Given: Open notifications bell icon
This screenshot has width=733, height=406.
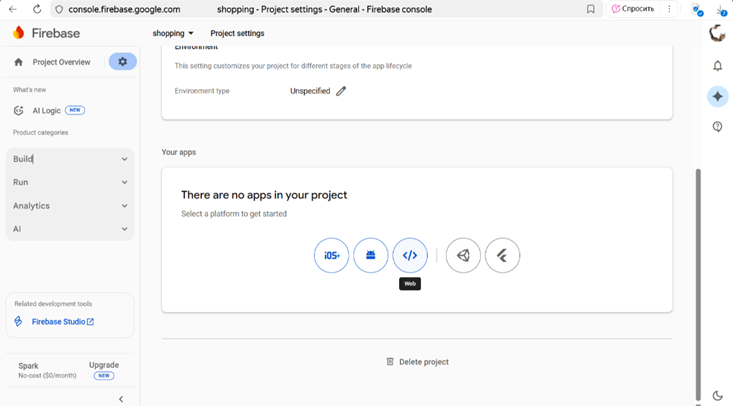Looking at the screenshot, I should tap(718, 66).
